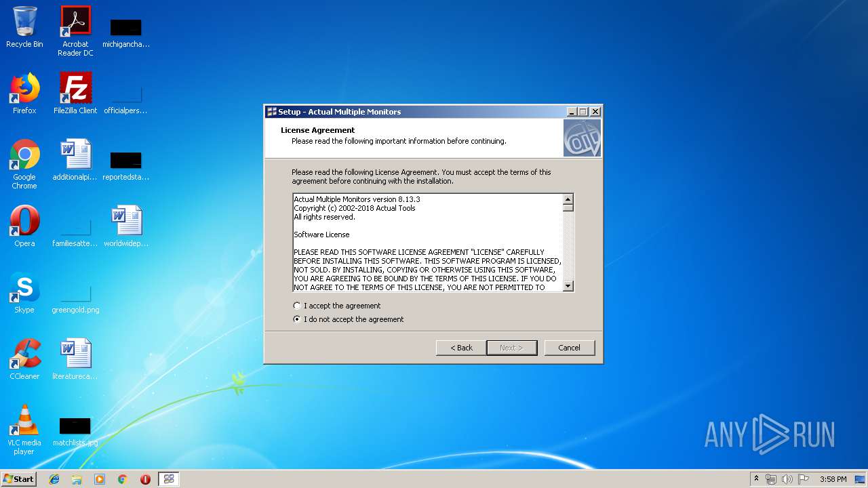Image resolution: width=868 pixels, height=488 pixels.
Task: Select familiesatte file on desktop
Action: click(x=75, y=230)
